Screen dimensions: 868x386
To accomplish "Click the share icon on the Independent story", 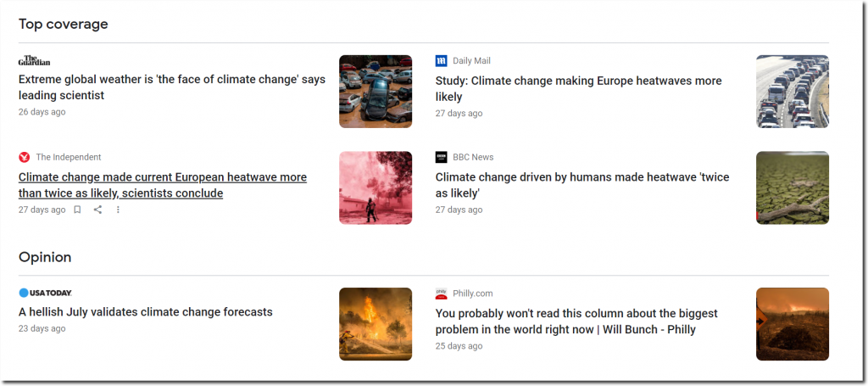I will [97, 210].
